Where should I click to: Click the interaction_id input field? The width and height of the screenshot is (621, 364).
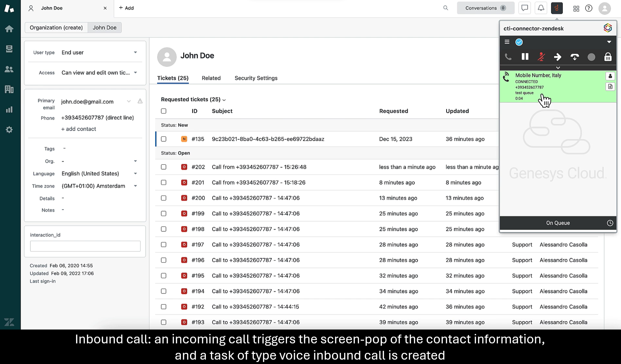click(x=85, y=246)
